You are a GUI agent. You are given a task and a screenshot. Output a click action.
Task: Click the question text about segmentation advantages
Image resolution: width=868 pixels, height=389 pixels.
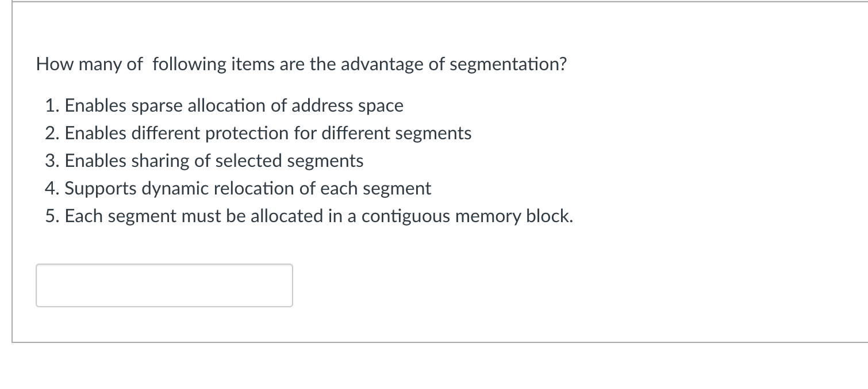pyautogui.click(x=301, y=64)
